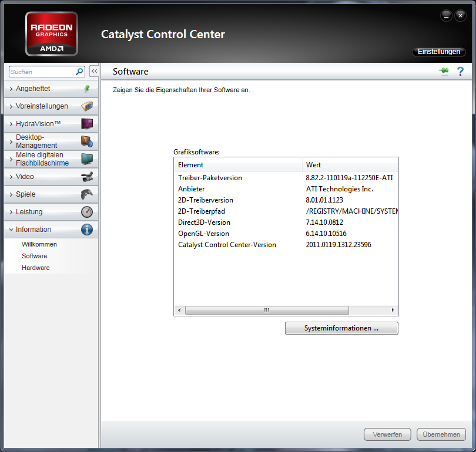The image size is (476, 452).
Task: Select the OpenGL-Version row
Action: coord(286,234)
